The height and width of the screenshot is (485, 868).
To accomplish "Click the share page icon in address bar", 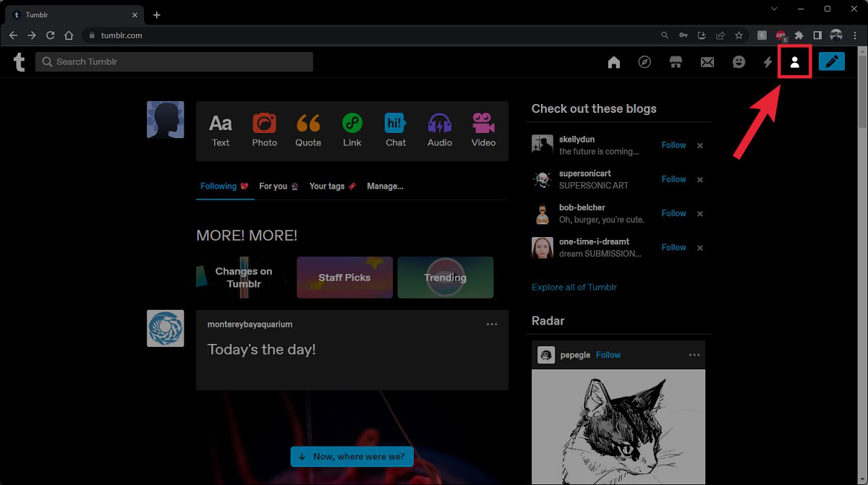I will pos(720,35).
